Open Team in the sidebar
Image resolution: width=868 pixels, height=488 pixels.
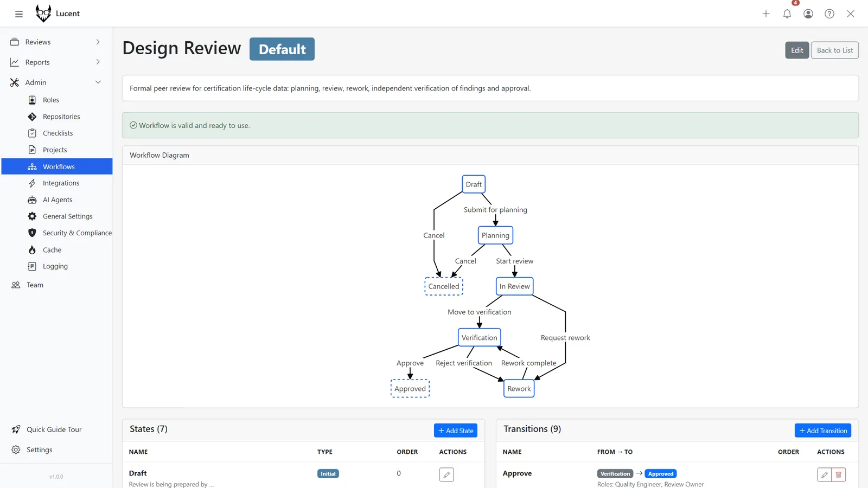coord(57,285)
